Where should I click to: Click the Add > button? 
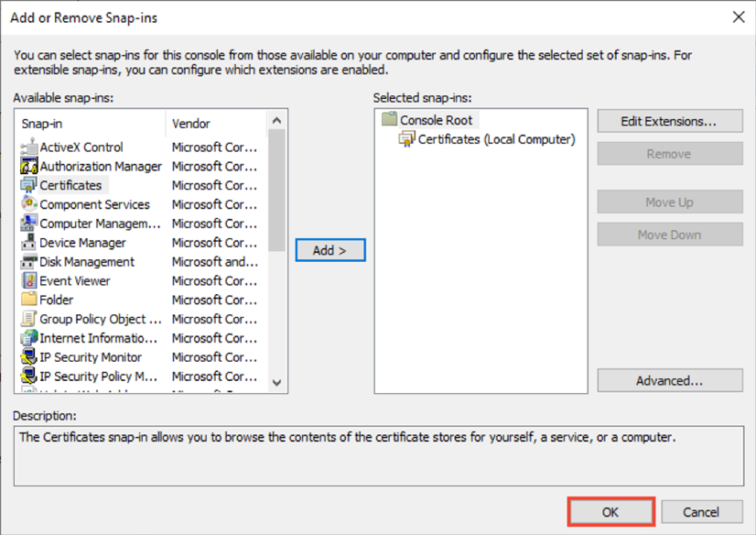pos(329,249)
